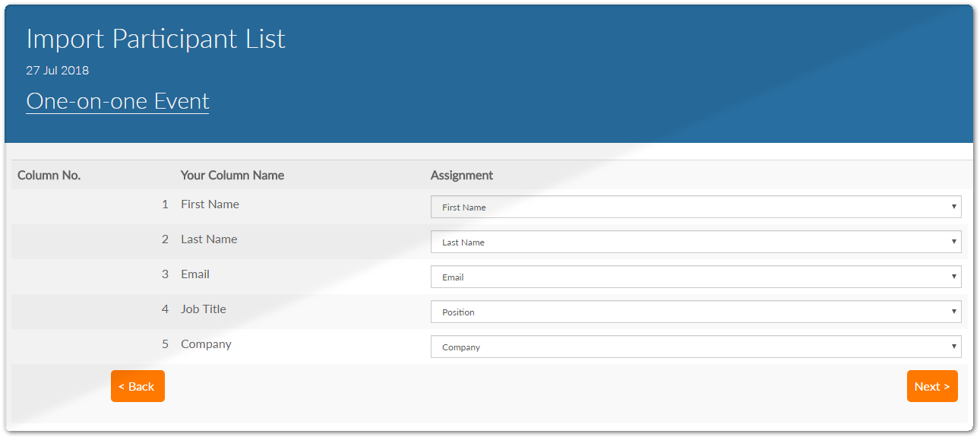Screen dimensions: 980x437
Task: Click the Last Name label in row 2
Action: pyautogui.click(x=209, y=239)
